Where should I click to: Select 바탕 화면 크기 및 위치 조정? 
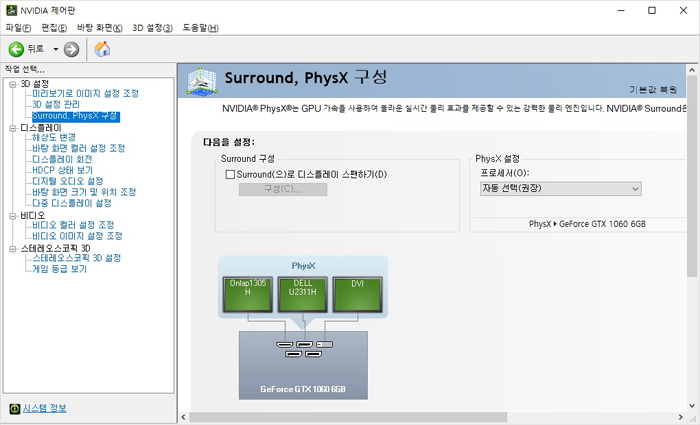tap(84, 192)
